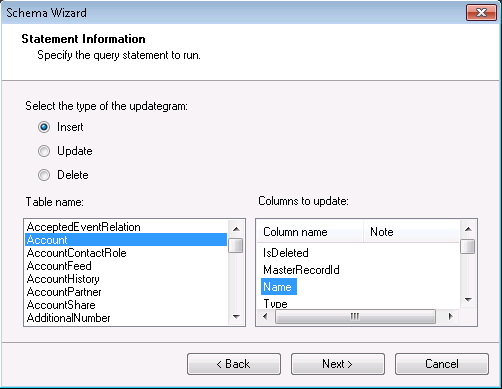Click the Back button
The height and width of the screenshot is (389, 502).
(234, 364)
